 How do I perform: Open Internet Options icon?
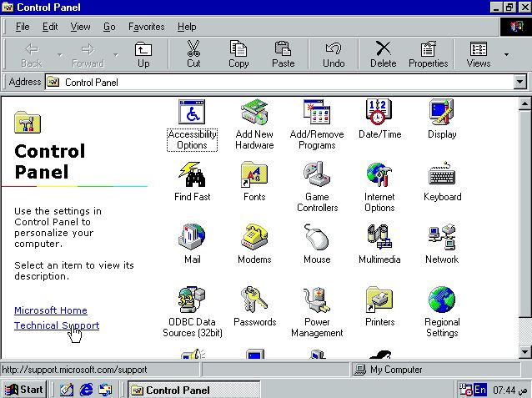379,175
